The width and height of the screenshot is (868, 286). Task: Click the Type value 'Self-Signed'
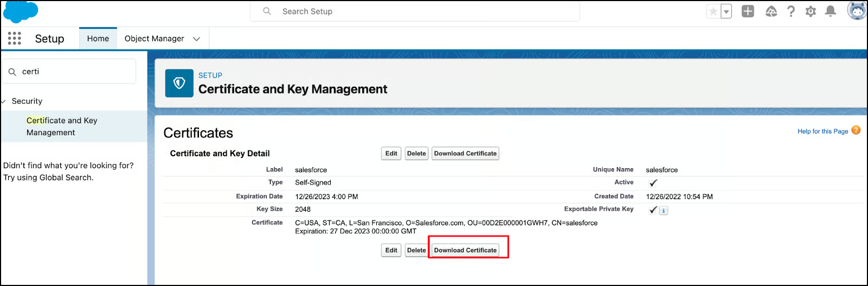pos(313,182)
